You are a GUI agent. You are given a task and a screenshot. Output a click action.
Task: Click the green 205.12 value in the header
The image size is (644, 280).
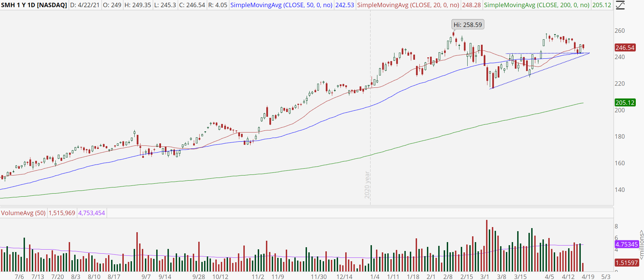pos(602,5)
